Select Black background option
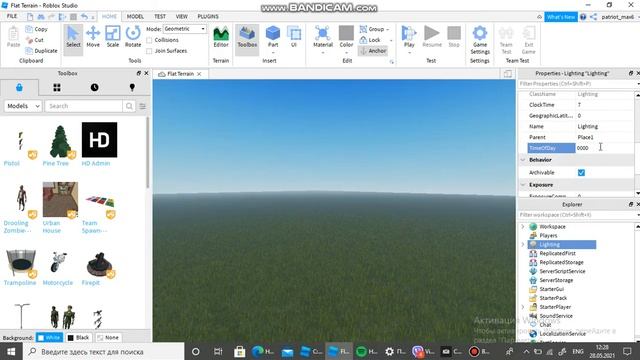The image size is (640, 360). 78,338
